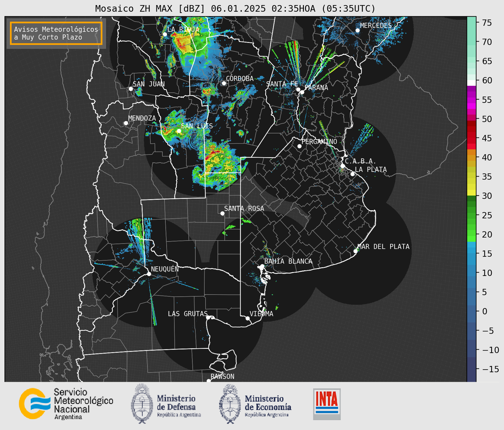504x430 pixels.
Task: Select the Mendoza city marker
Action: point(126,123)
